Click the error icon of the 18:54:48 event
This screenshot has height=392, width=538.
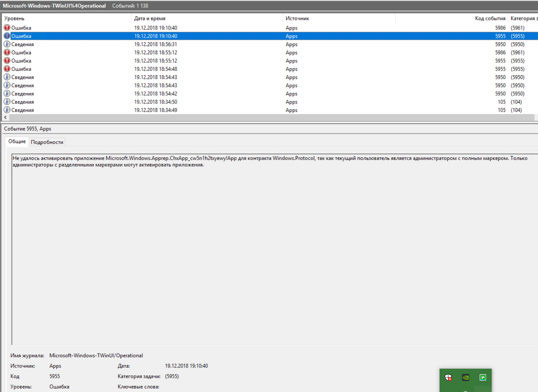point(7,69)
